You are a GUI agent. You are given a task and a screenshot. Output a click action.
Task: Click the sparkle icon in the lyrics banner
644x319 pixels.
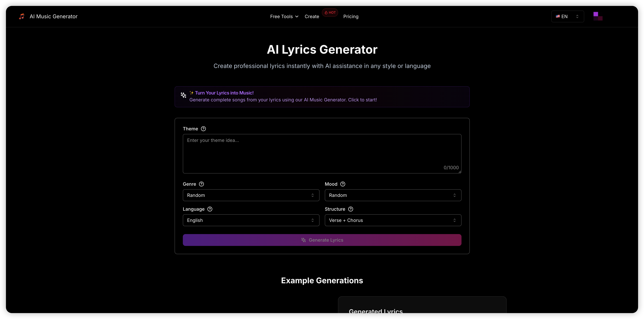[x=183, y=95]
